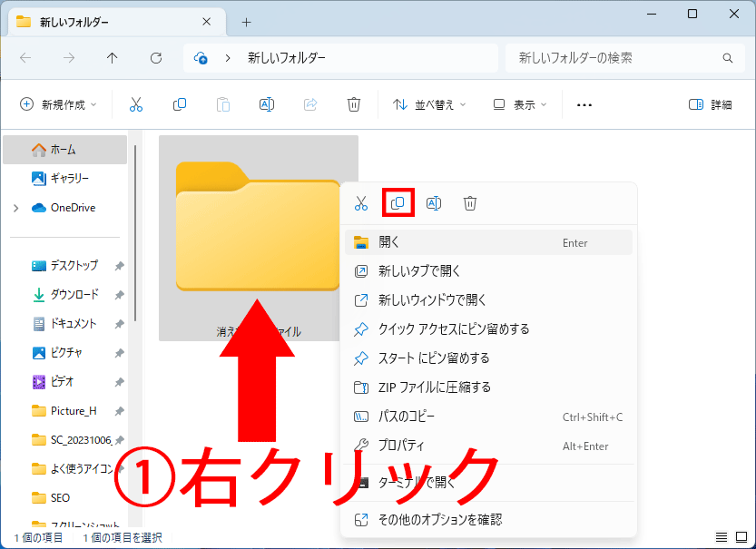The image size is (756, 549).
Task: Click the trash icon at the context menu top
Action: pos(470,203)
